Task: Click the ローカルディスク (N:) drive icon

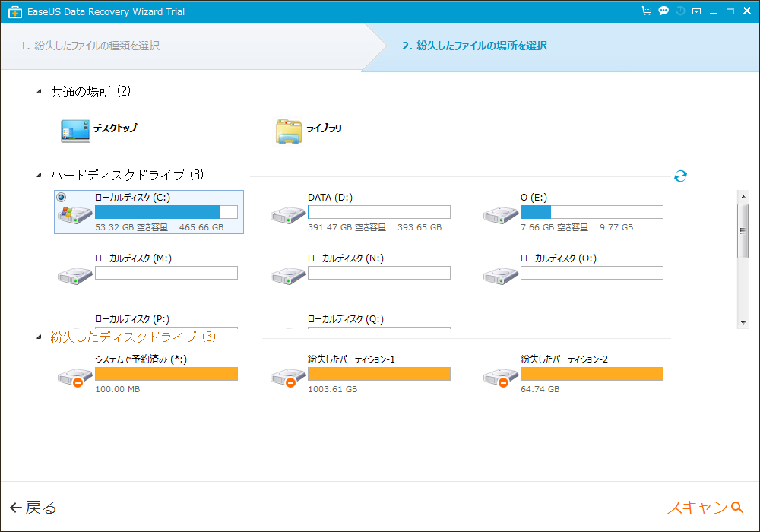Action: tap(288, 276)
